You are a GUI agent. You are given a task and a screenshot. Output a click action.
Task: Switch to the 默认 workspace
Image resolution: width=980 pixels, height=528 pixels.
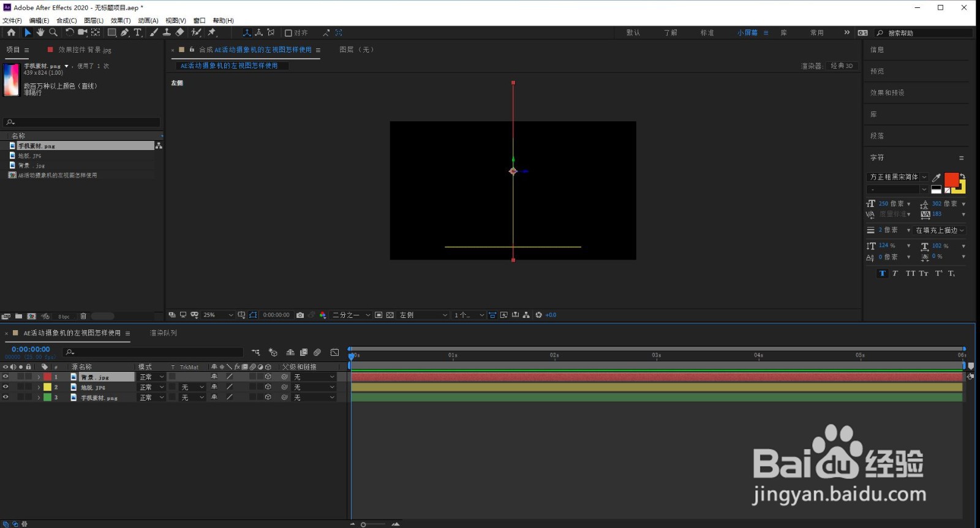tap(633, 32)
